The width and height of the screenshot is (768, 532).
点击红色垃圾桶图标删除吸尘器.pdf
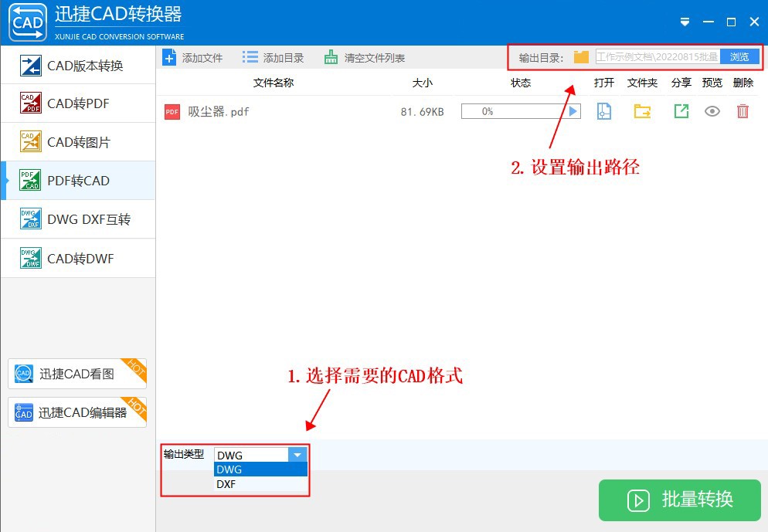pos(743,111)
